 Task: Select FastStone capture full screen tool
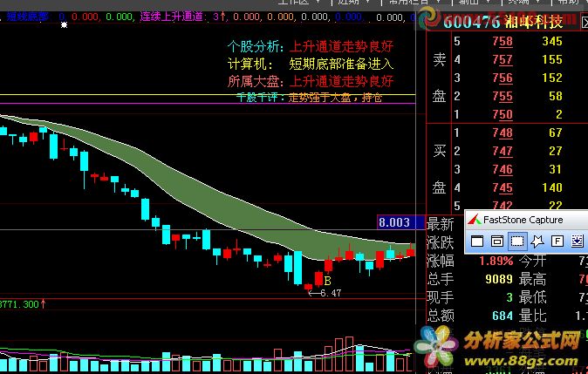pos(557,241)
